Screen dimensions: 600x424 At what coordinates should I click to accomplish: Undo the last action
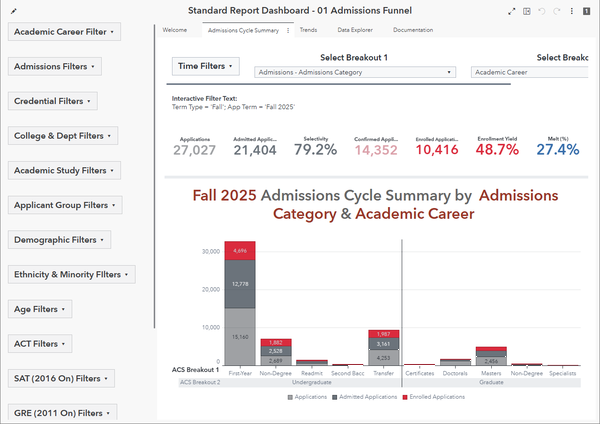tap(541, 11)
